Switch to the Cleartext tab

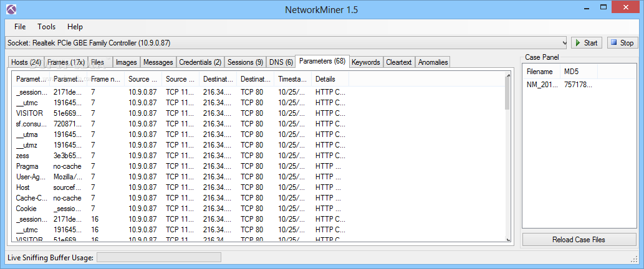point(399,62)
